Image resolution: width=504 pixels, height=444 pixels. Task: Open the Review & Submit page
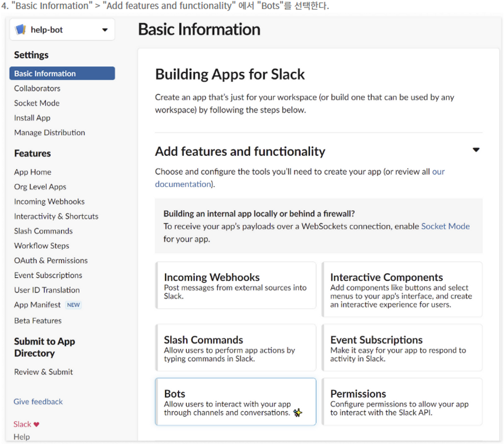point(44,372)
